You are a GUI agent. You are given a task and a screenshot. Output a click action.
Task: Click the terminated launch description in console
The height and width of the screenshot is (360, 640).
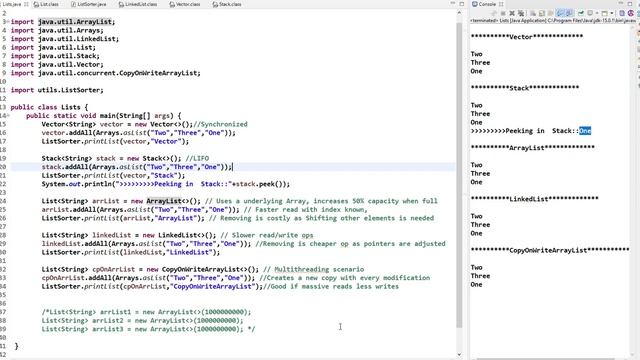[x=552, y=20]
